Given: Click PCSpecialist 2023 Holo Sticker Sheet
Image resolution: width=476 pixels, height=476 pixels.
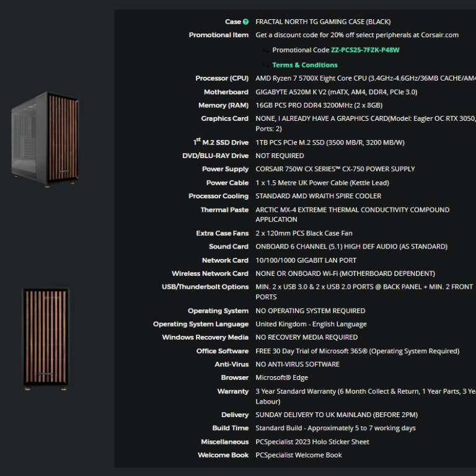Looking at the screenshot, I should [x=312, y=442].
